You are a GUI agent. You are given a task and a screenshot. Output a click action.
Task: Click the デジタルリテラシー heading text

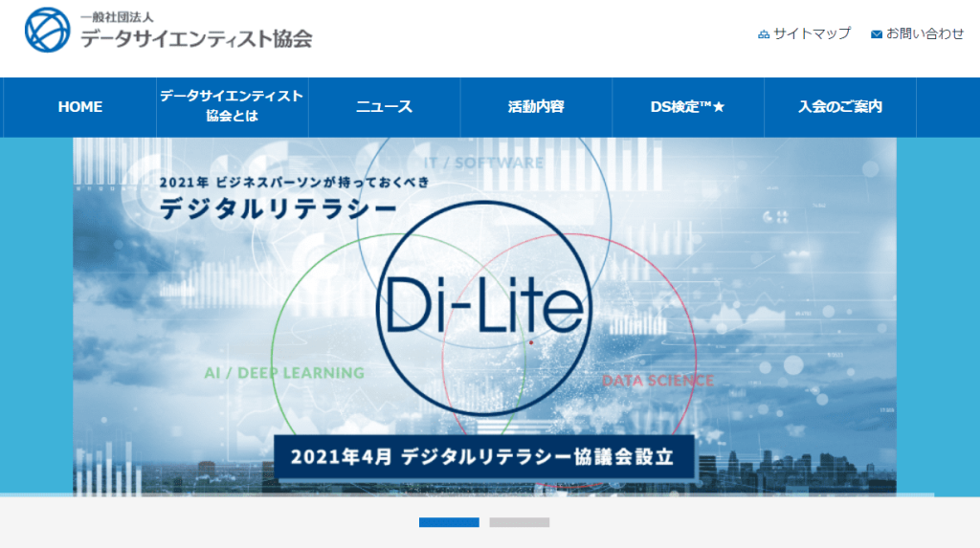(x=278, y=208)
